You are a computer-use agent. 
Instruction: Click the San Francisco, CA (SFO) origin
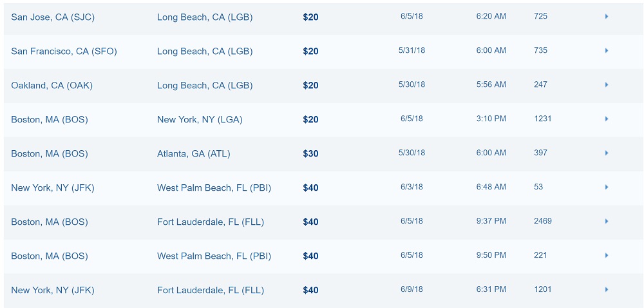pyautogui.click(x=64, y=52)
